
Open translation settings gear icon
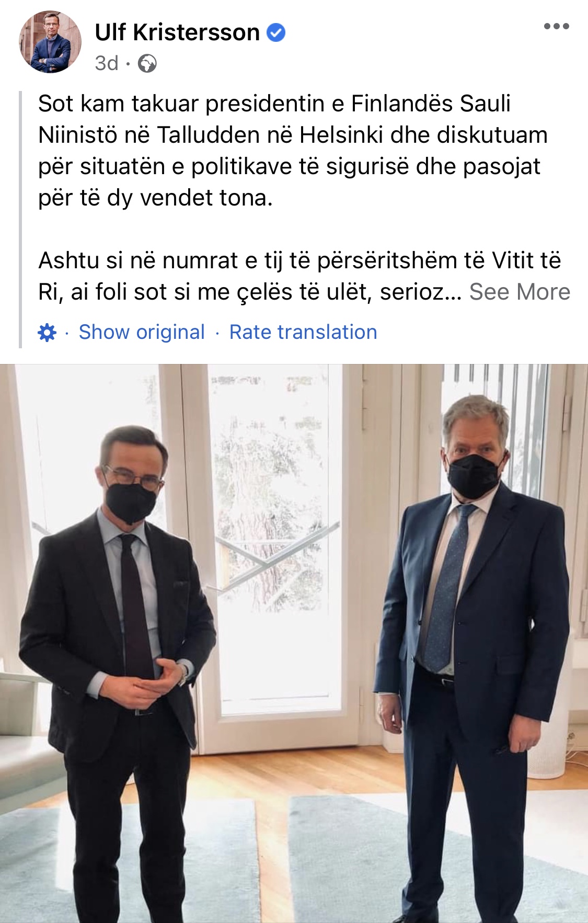point(47,332)
